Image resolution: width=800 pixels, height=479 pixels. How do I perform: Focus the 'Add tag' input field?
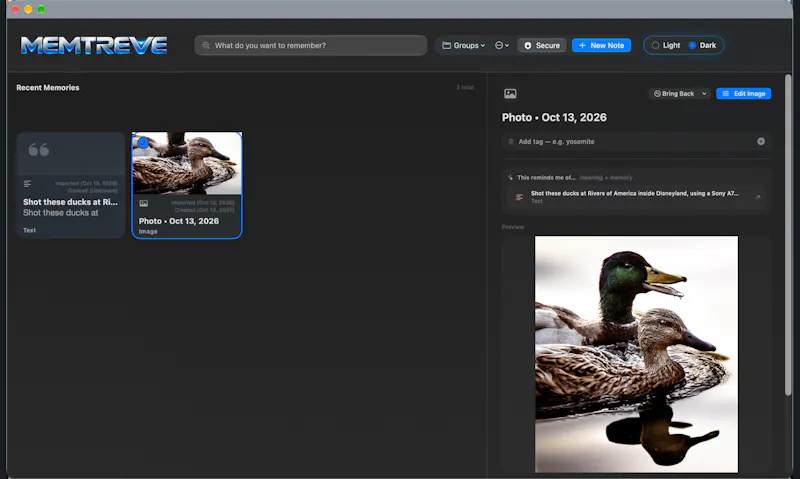click(636, 142)
